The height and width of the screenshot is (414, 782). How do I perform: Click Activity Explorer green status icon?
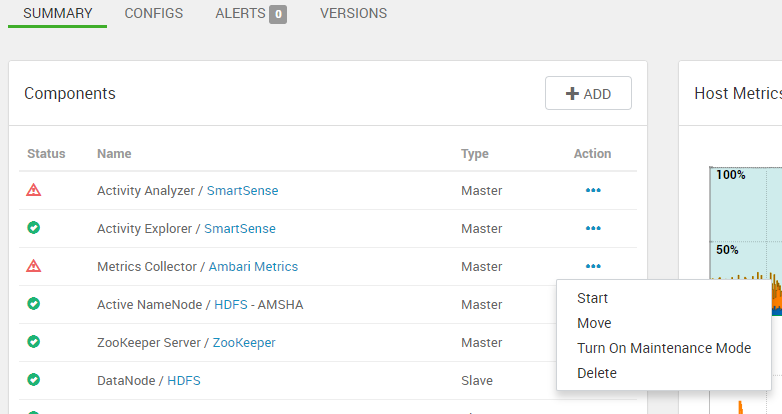[x=34, y=228]
